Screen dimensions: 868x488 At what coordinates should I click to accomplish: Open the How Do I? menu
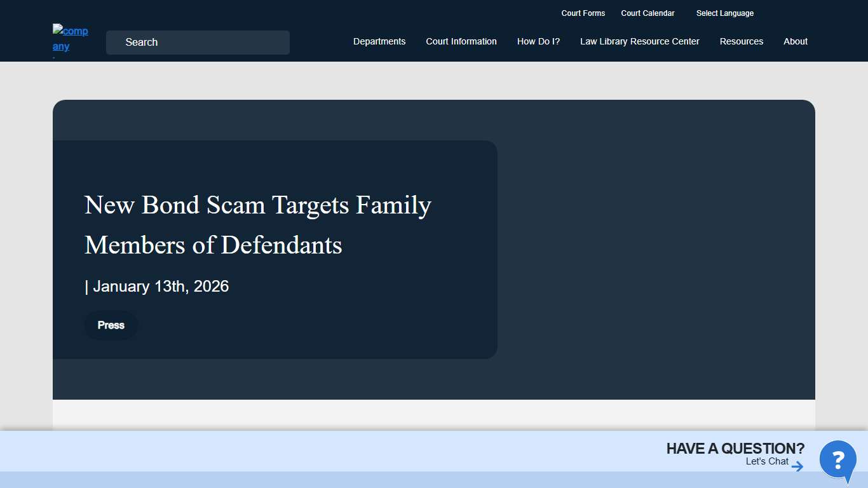coord(538,41)
